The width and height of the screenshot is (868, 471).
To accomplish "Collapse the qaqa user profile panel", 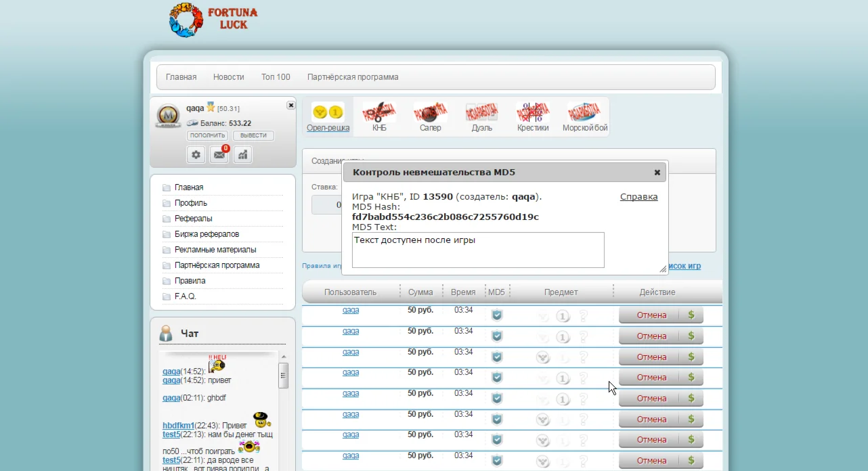I will (290, 105).
